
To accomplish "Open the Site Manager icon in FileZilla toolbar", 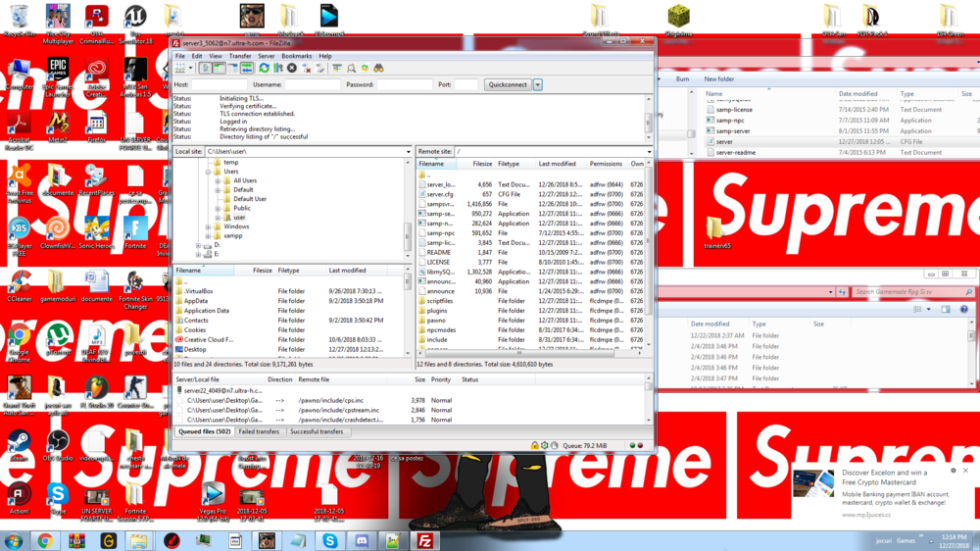I will (180, 69).
